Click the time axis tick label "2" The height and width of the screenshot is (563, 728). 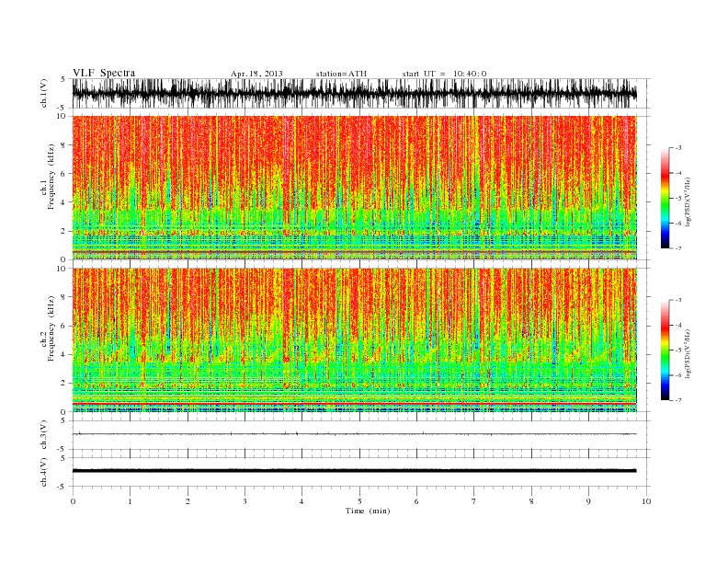tap(188, 501)
